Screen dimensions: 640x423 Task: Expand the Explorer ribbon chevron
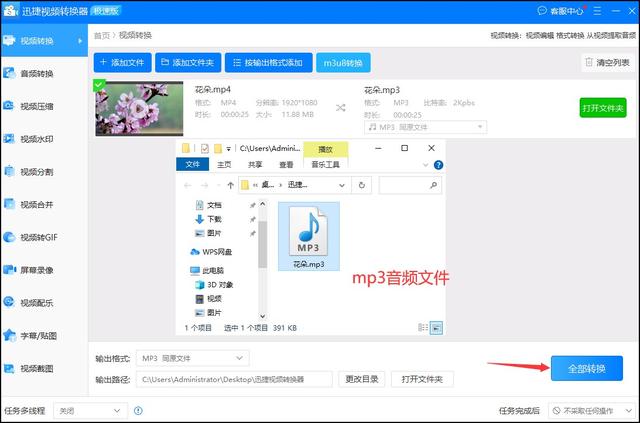pyautogui.click(x=425, y=165)
